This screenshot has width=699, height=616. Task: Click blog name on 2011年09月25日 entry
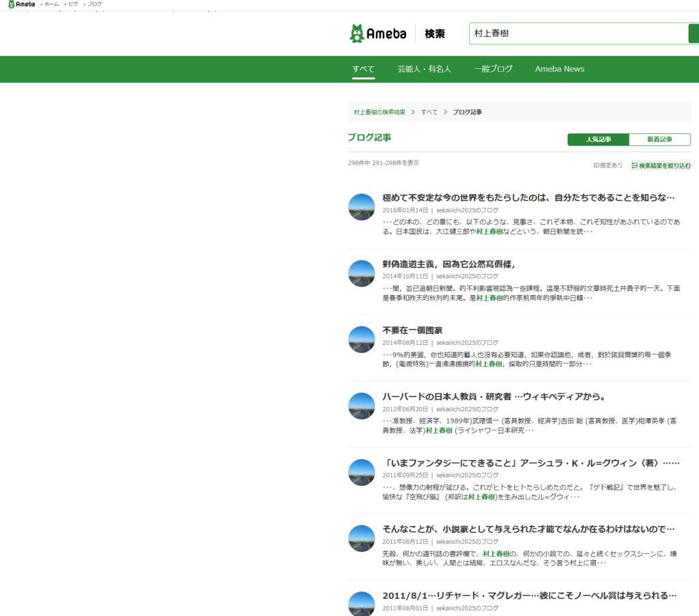click(x=467, y=475)
